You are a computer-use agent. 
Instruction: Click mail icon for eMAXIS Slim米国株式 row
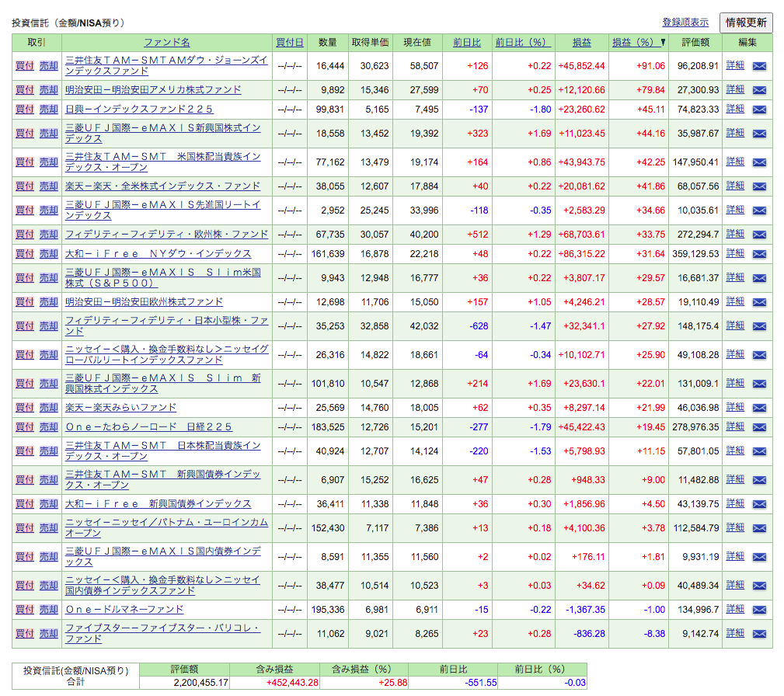click(x=759, y=278)
